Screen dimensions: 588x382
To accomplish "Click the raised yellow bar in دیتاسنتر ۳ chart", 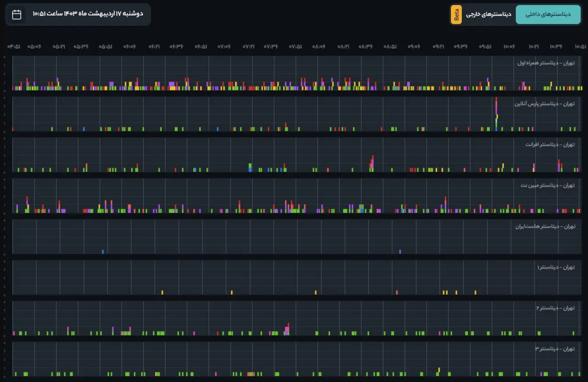I will click(439, 370).
